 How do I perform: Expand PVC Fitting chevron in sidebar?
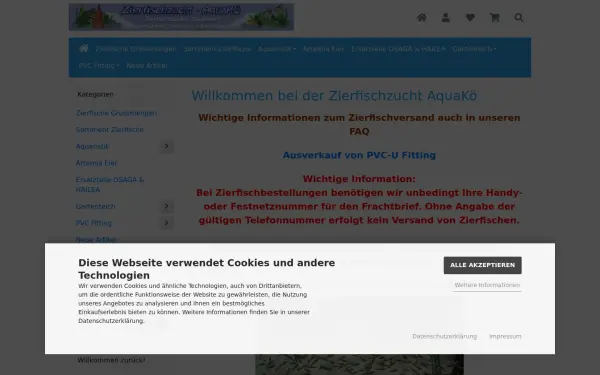166,223
